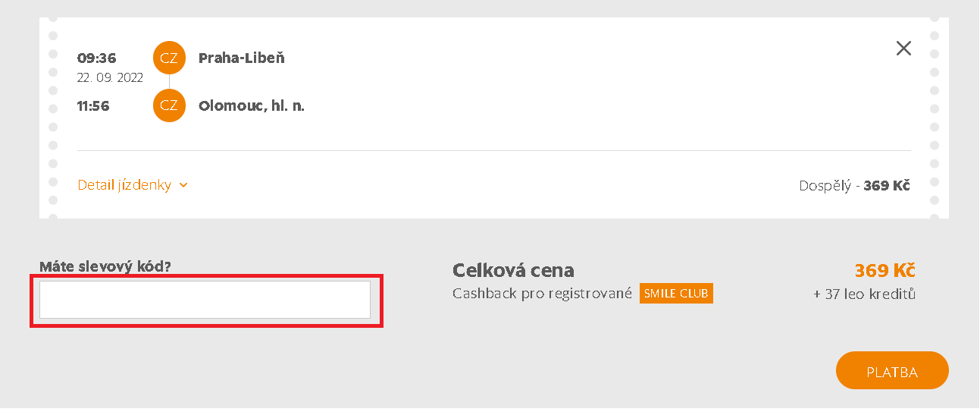Click the Dospělý - 369 Kč fare line

tap(855, 185)
